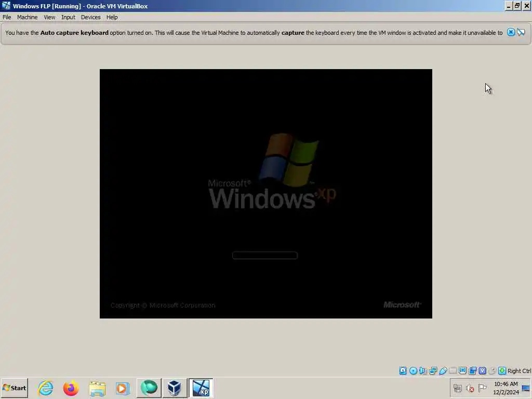Click the Right Ctrl host key label
This screenshot has width=532, height=399.
click(x=519, y=371)
